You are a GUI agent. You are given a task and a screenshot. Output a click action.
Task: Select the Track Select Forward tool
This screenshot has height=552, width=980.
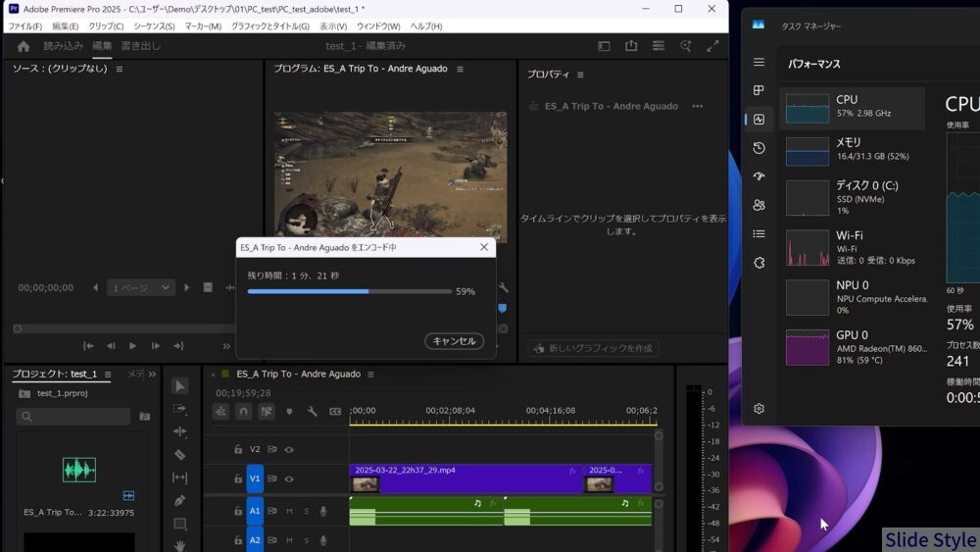point(180,409)
